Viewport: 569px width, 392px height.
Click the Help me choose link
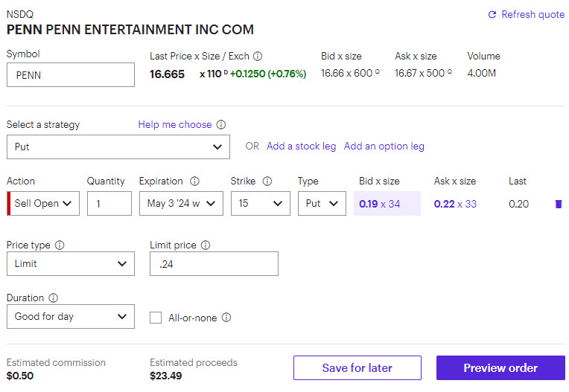point(174,125)
